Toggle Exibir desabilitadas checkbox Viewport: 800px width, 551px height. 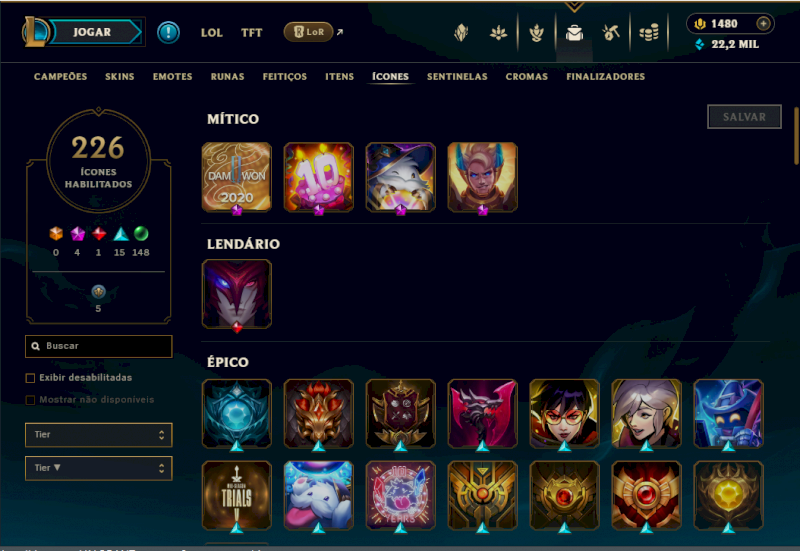pos(30,378)
